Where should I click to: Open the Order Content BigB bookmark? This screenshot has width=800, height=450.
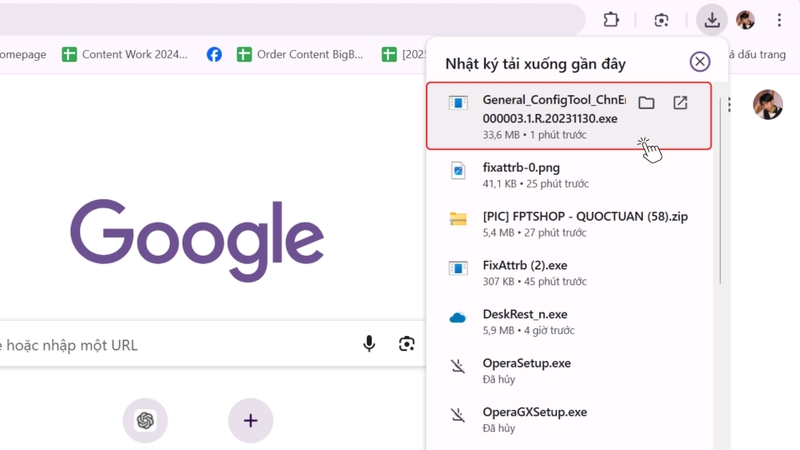[300, 54]
